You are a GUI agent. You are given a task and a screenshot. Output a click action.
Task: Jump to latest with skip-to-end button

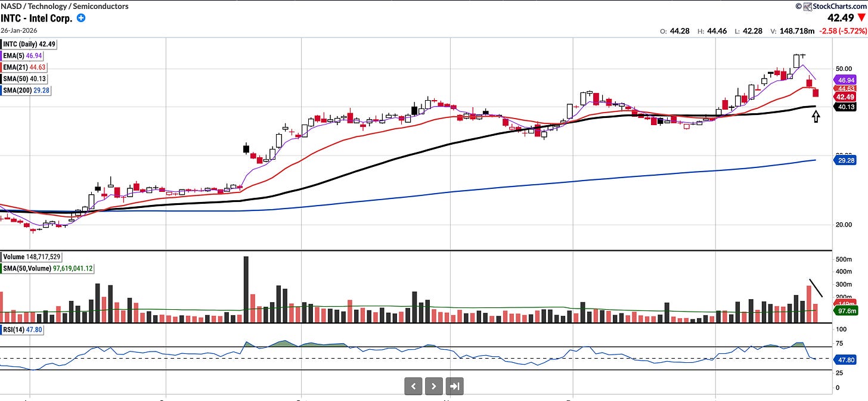tap(454, 386)
